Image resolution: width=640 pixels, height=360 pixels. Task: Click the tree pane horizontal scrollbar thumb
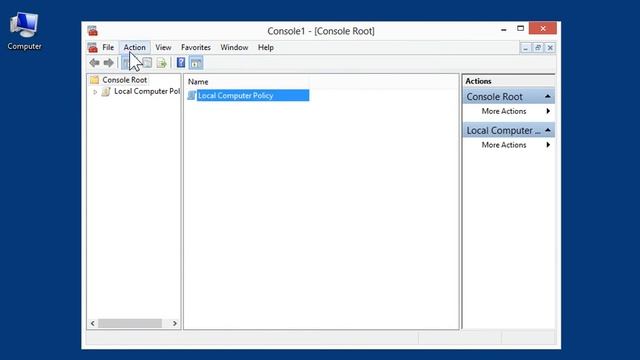[x=130, y=323]
